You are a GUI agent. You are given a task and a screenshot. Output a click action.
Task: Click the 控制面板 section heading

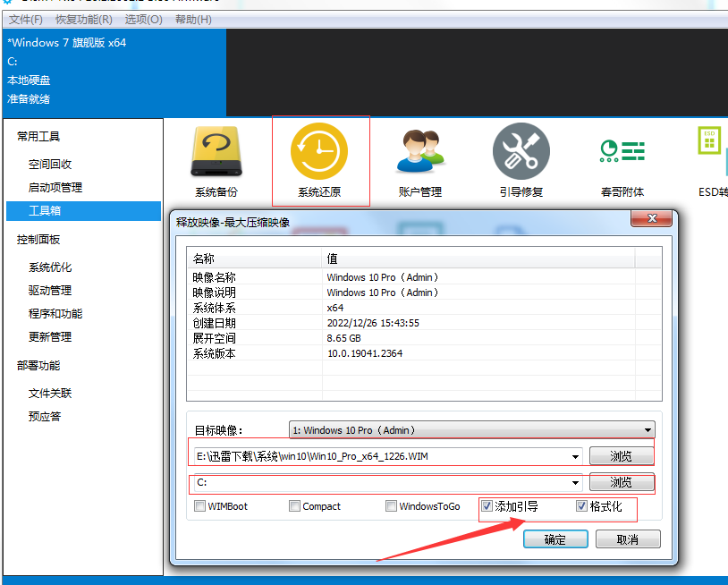(38, 240)
